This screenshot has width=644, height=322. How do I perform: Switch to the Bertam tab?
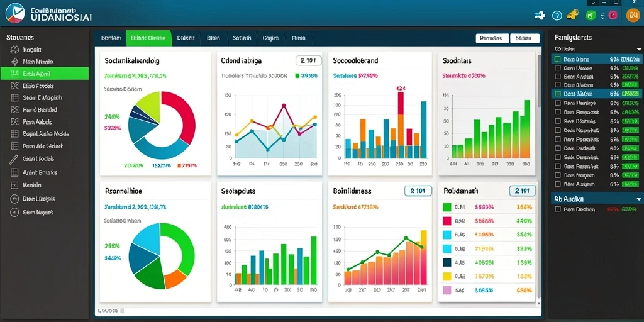(111, 38)
